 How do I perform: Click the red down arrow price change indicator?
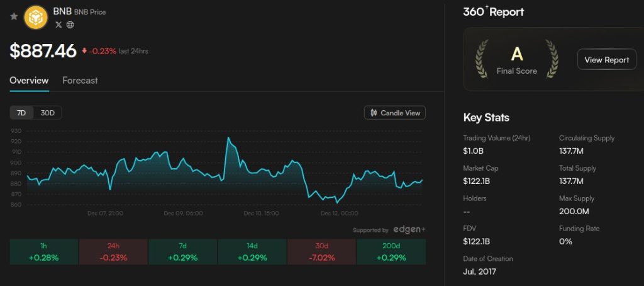tap(84, 51)
